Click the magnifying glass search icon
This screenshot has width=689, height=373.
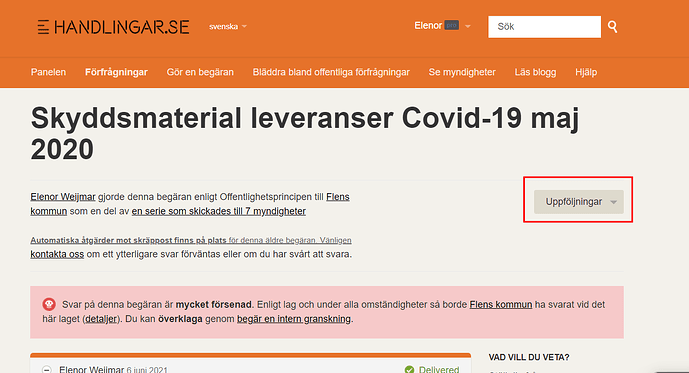tap(613, 27)
